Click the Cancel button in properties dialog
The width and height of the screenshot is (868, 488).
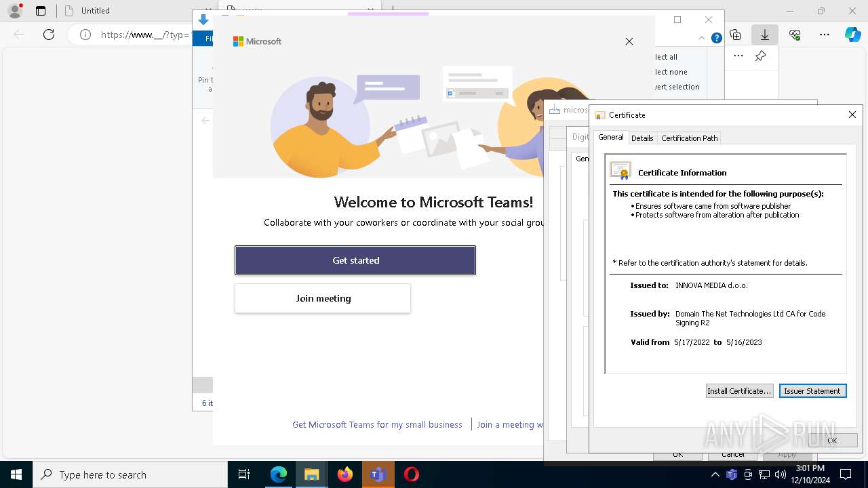[733, 455]
